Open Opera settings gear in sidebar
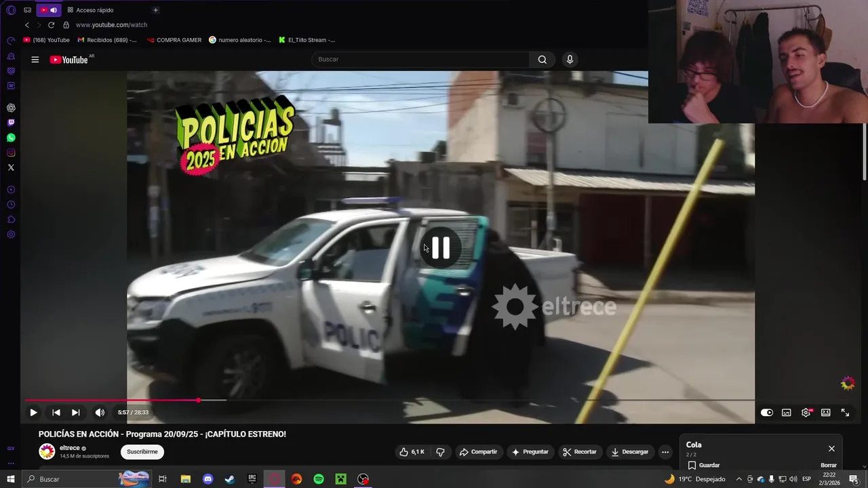Image resolution: width=868 pixels, height=488 pixels. click(11, 235)
